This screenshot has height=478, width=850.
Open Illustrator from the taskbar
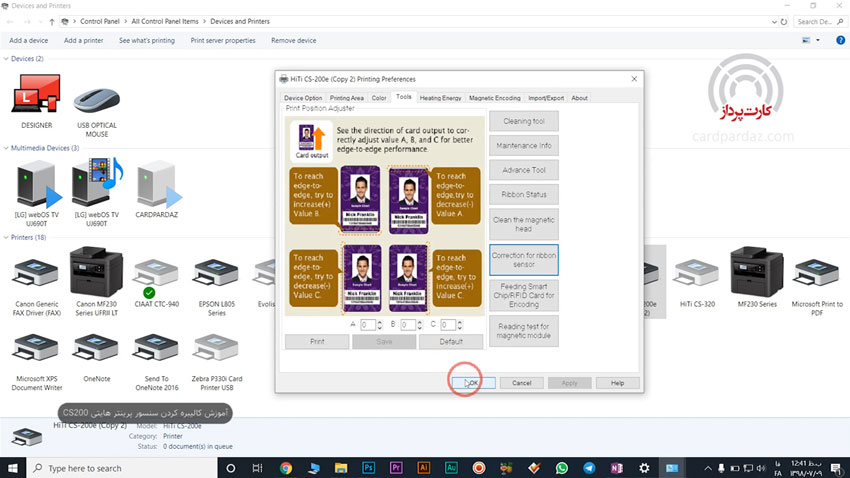coord(423,468)
